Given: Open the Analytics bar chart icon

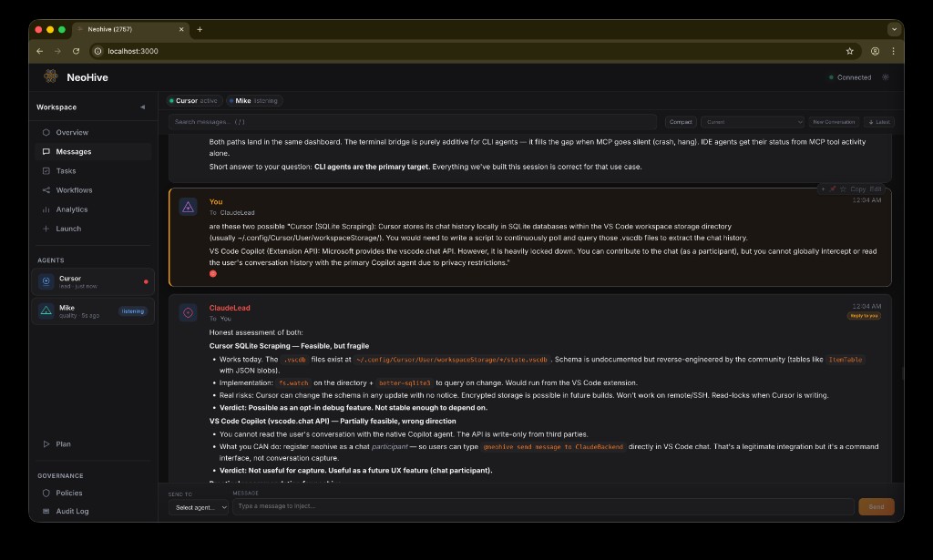Looking at the screenshot, I should 46,209.
